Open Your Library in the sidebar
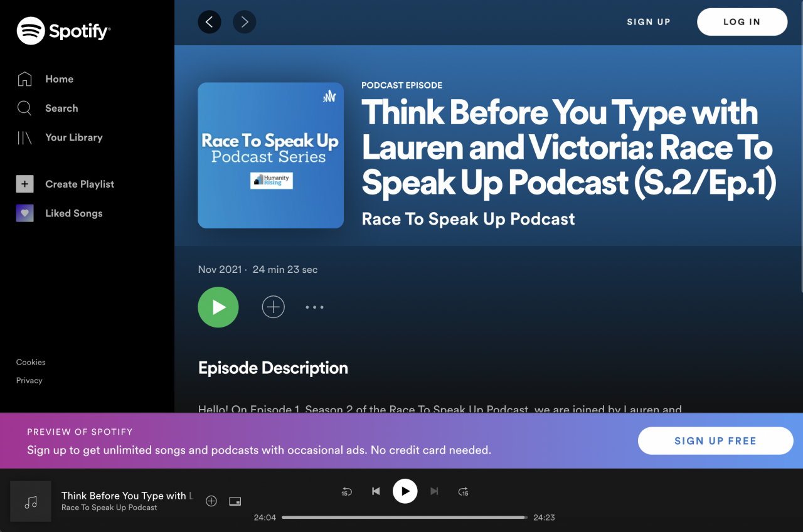Screen dimensions: 803x532 coord(73,137)
